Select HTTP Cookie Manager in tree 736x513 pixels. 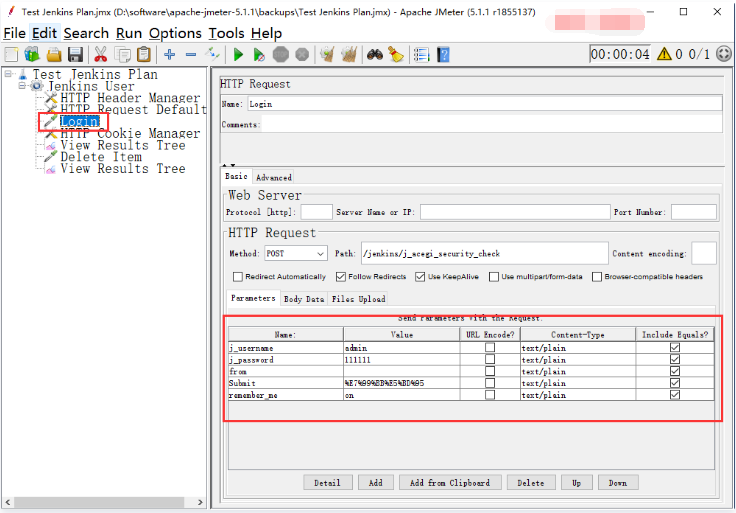[130, 133]
